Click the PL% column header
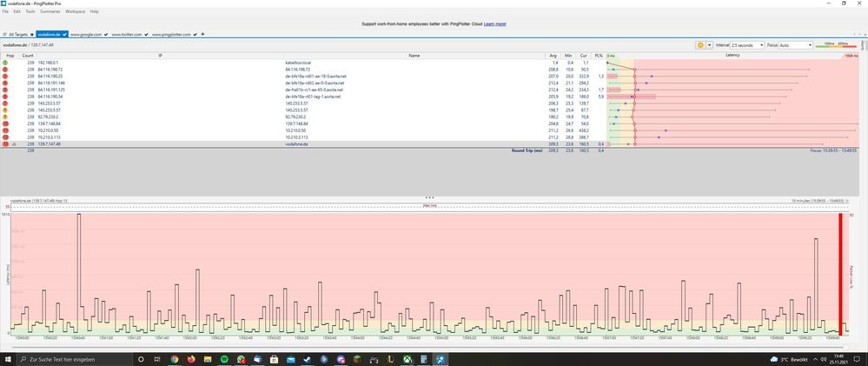Viewport: 868px width, 366px height. (x=599, y=56)
